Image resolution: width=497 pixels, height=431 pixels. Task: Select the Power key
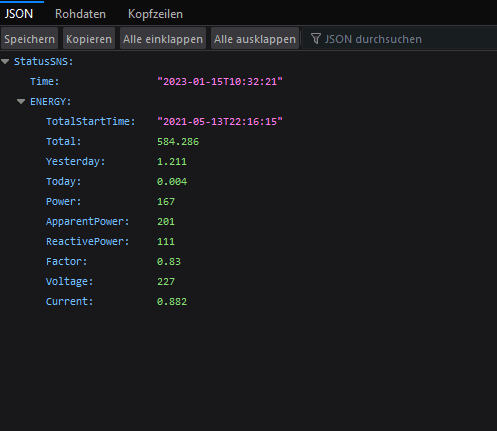[x=64, y=202]
